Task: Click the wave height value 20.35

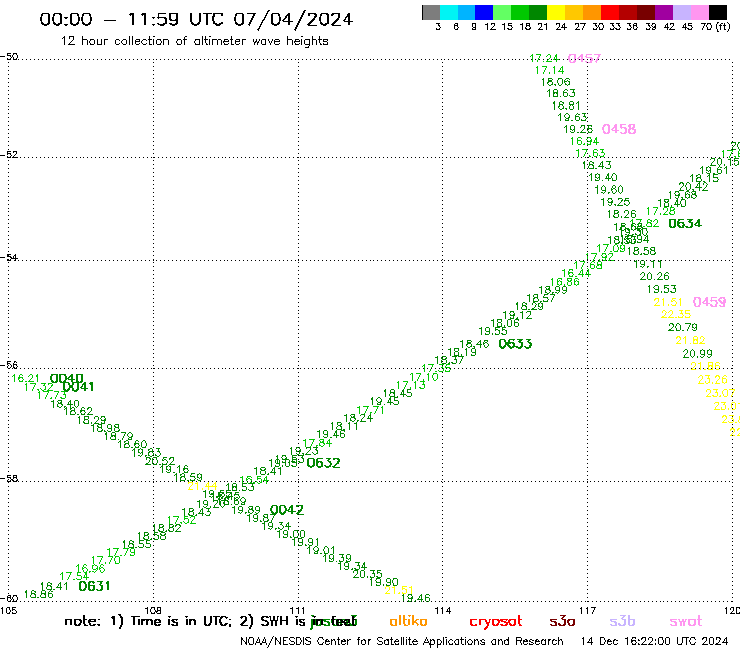Action: [367, 574]
